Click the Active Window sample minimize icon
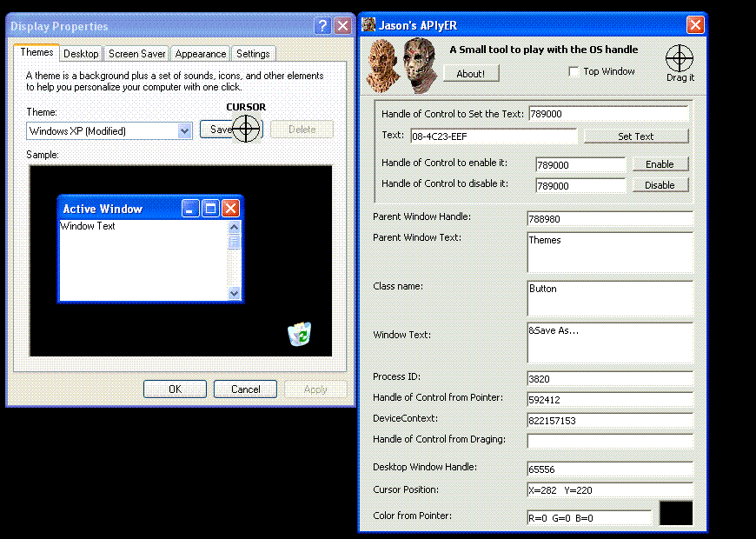The height and width of the screenshot is (539, 756). [190, 209]
